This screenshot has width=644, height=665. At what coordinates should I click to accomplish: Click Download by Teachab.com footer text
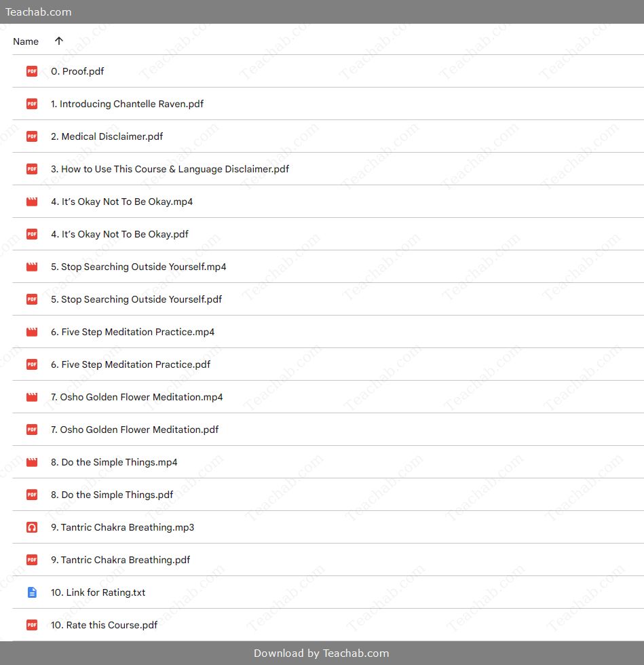point(322,653)
